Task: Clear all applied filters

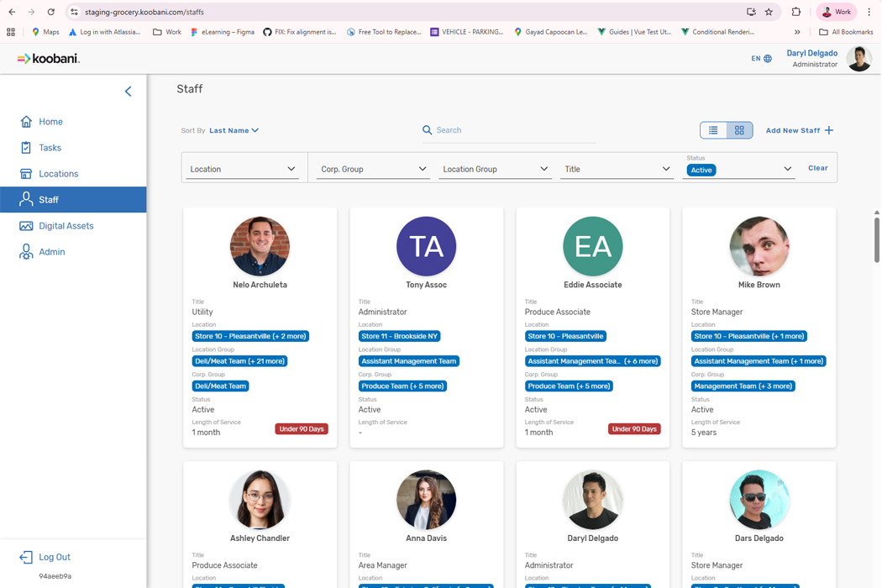Action: pyautogui.click(x=817, y=168)
